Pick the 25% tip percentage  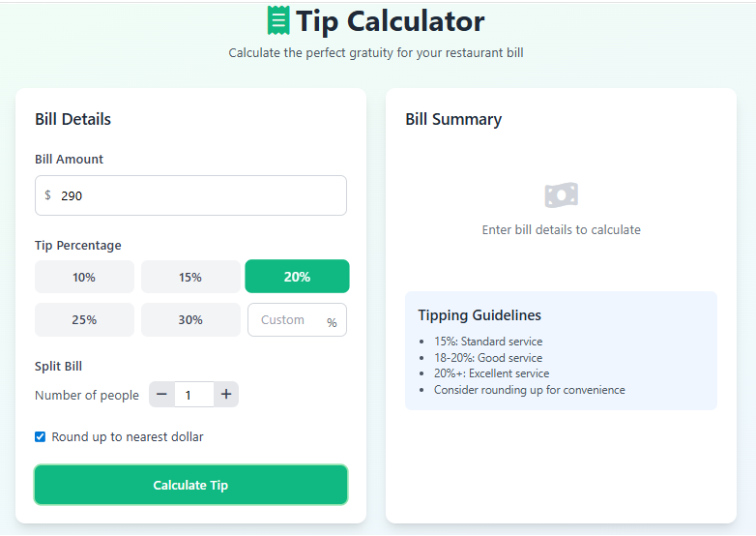84,320
